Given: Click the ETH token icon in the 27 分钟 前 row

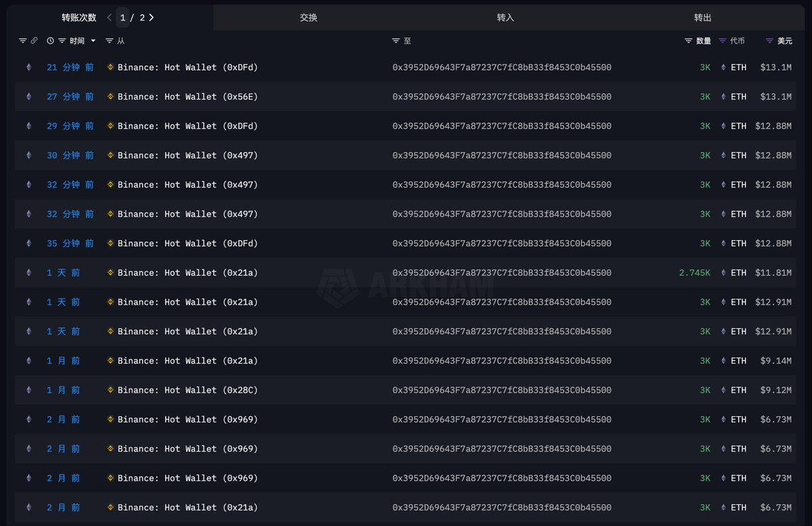Looking at the screenshot, I should pos(723,97).
